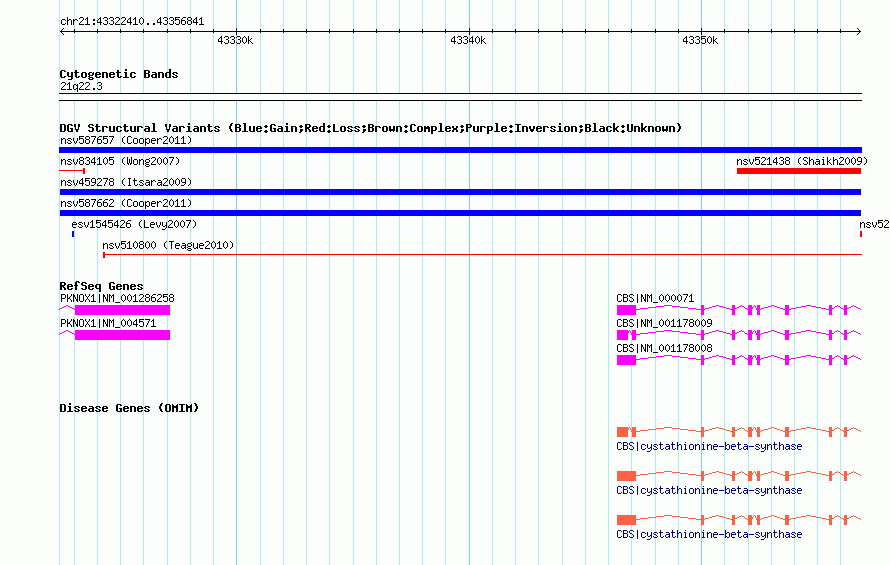Select the CBS NM_001178008 first exon block
890x565 pixels.
626,359
